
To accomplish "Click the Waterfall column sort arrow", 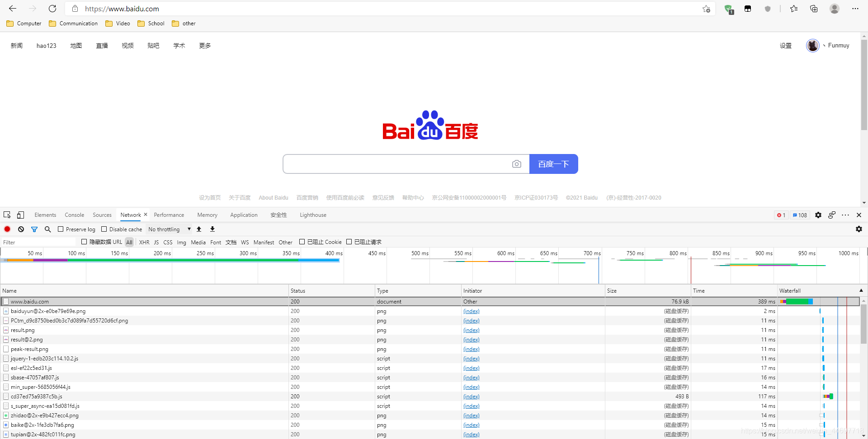I will coord(861,290).
